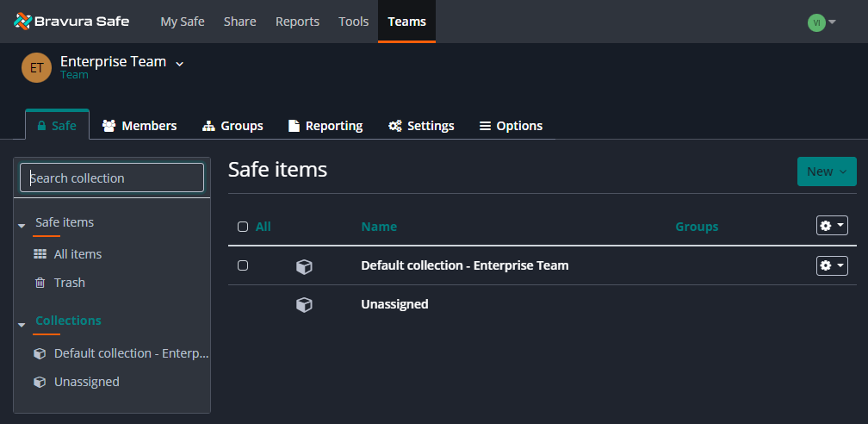This screenshot has width=868, height=424.
Task: Click the Name column header
Action: pyautogui.click(x=379, y=226)
